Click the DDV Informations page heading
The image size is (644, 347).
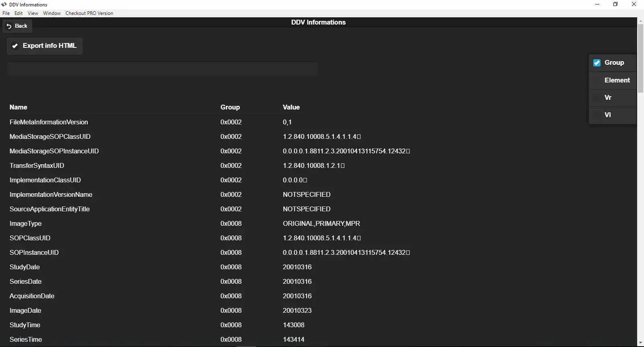[x=318, y=23]
